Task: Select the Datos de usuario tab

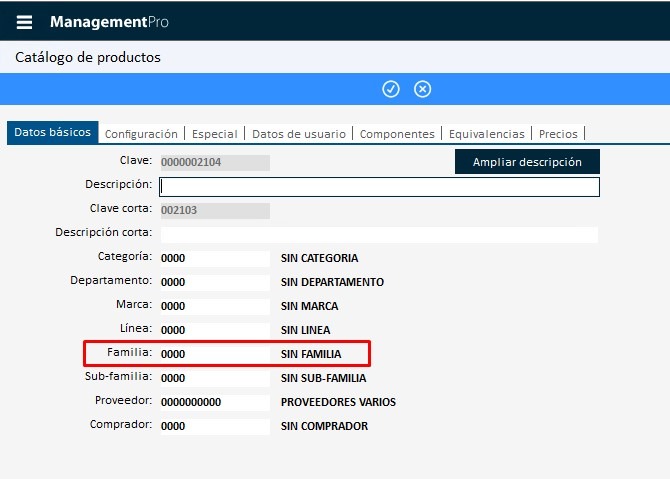Action: 299,133
